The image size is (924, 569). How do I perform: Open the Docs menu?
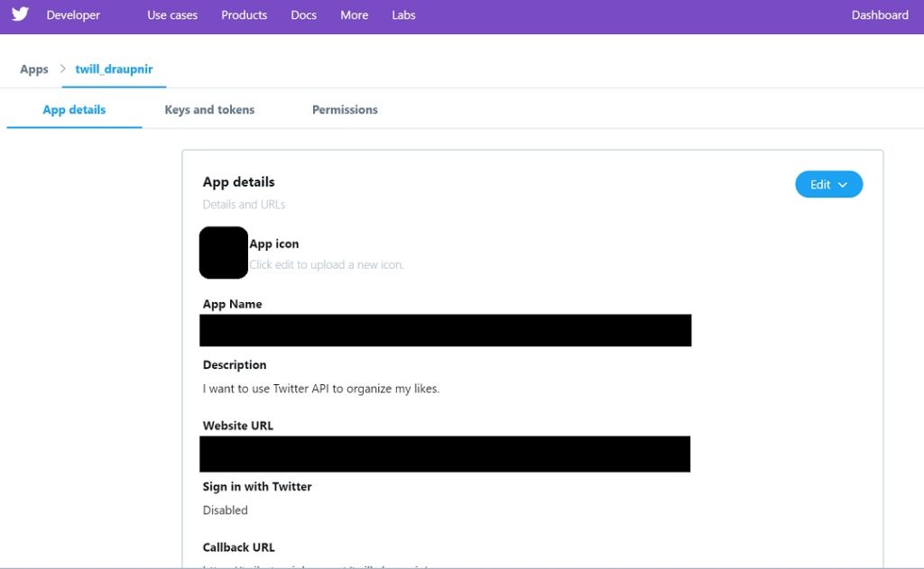tap(303, 15)
